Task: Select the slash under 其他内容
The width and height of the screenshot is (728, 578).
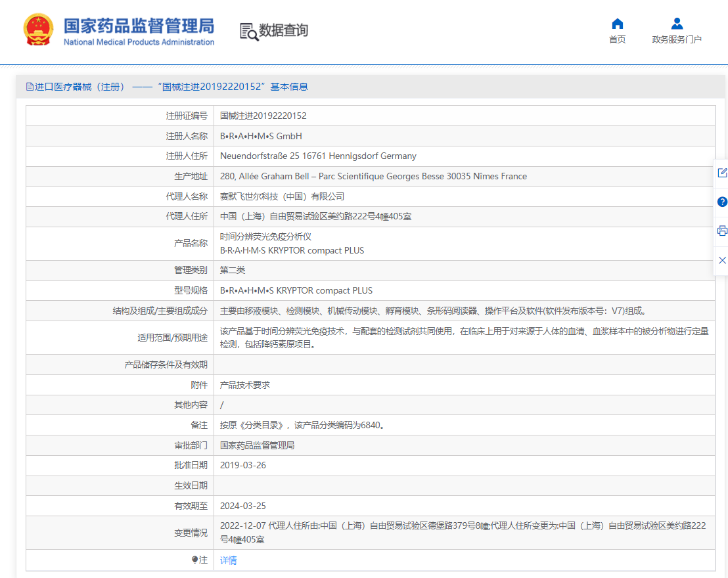Action: click(221, 405)
